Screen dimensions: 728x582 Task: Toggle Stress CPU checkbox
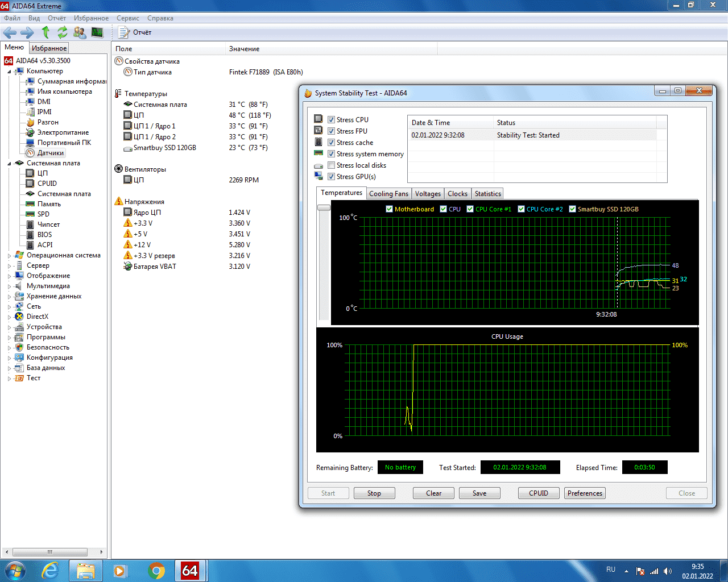pos(331,120)
